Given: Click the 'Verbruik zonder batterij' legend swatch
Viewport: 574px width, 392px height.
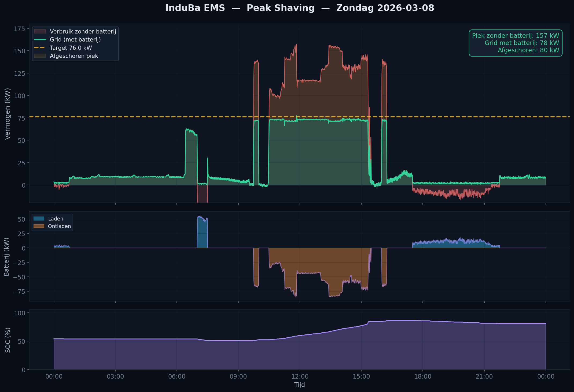Looking at the screenshot, I should click(40, 32).
